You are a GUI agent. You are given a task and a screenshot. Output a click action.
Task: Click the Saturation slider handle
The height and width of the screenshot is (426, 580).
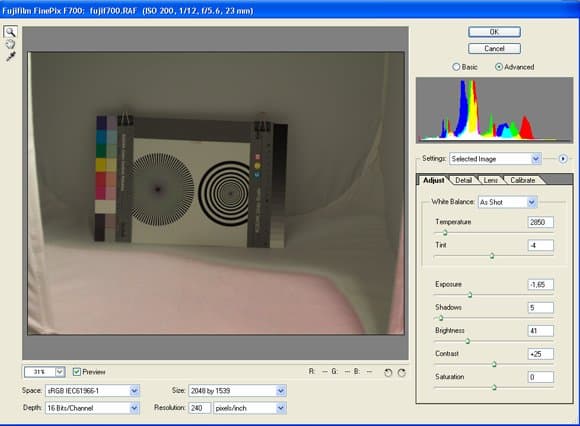pyautogui.click(x=494, y=387)
